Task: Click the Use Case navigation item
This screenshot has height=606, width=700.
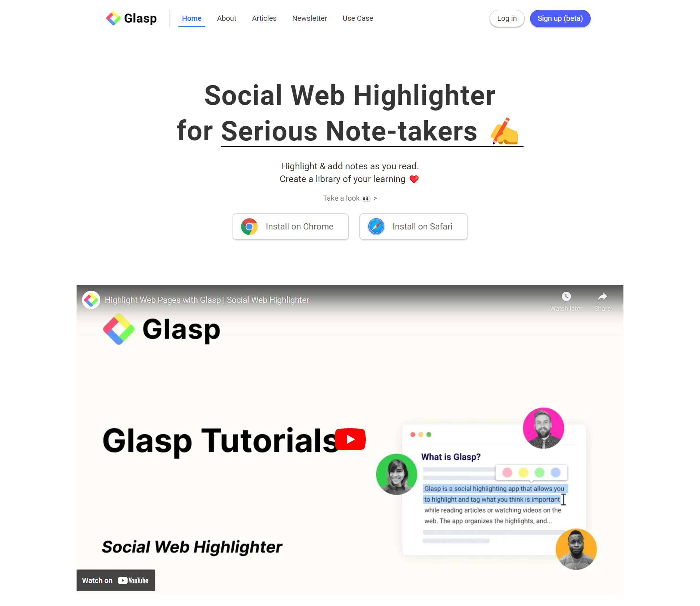Action: (x=358, y=18)
